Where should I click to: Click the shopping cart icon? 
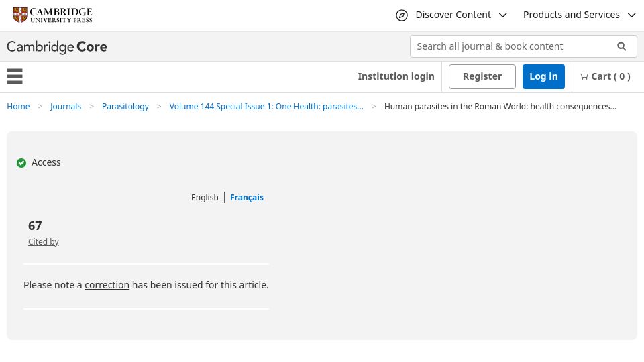click(584, 76)
